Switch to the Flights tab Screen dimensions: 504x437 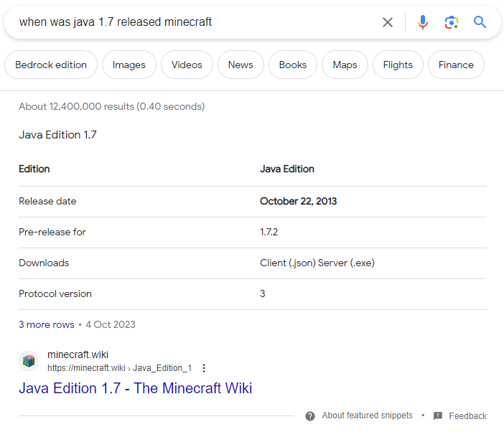click(398, 65)
